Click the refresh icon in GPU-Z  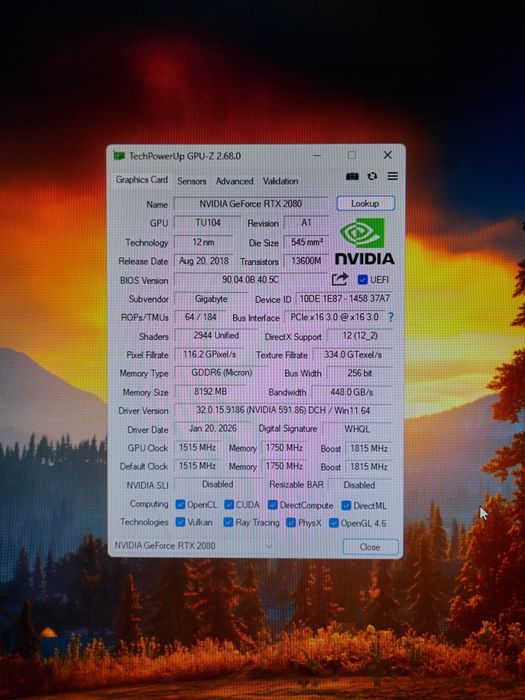(372, 176)
